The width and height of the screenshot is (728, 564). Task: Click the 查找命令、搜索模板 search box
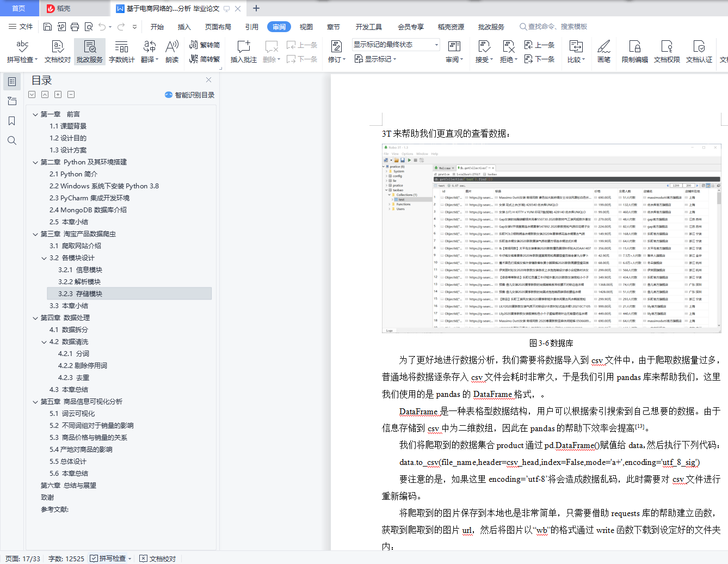tap(553, 27)
